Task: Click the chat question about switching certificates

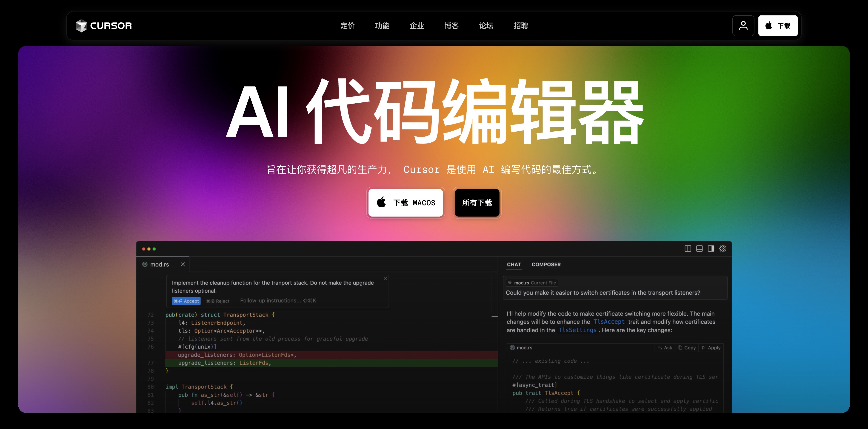Action: coord(603,293)
